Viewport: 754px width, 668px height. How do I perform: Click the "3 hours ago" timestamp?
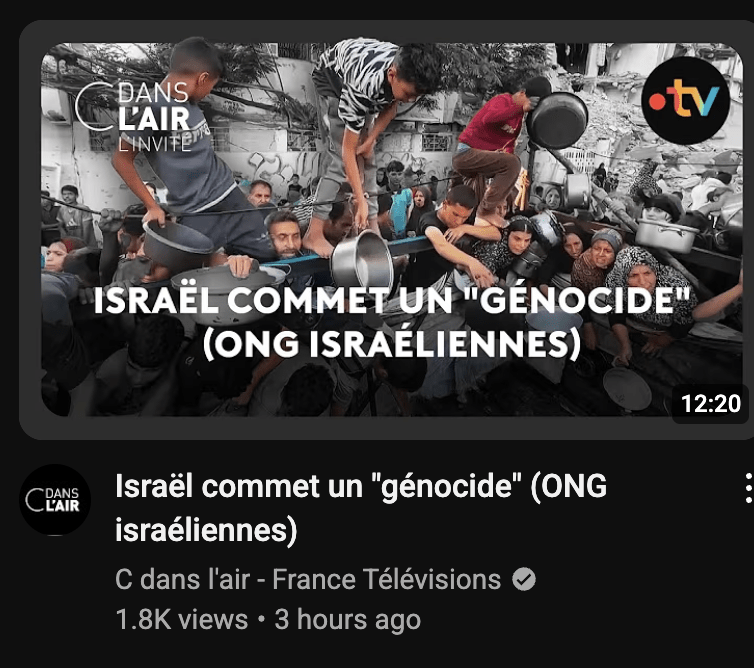click(x=348, y=619)
